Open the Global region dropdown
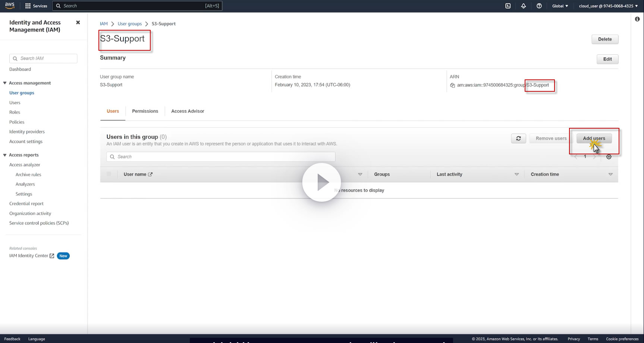 (560, 6)
